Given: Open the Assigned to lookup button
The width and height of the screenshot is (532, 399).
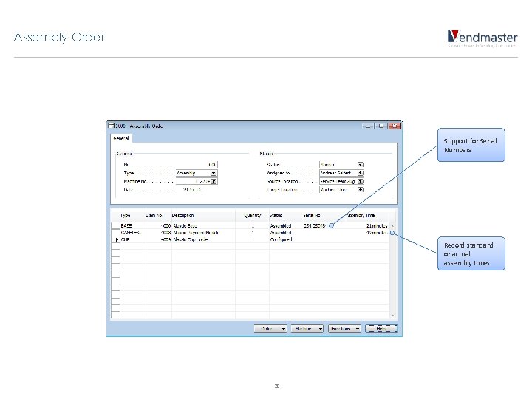Looking at the screenshot, I should click(x=361, y=173).
